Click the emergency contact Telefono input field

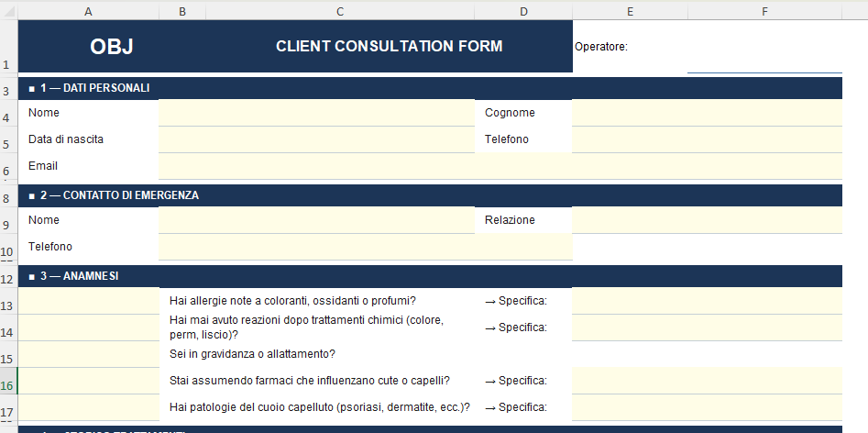tap(365, 247)
